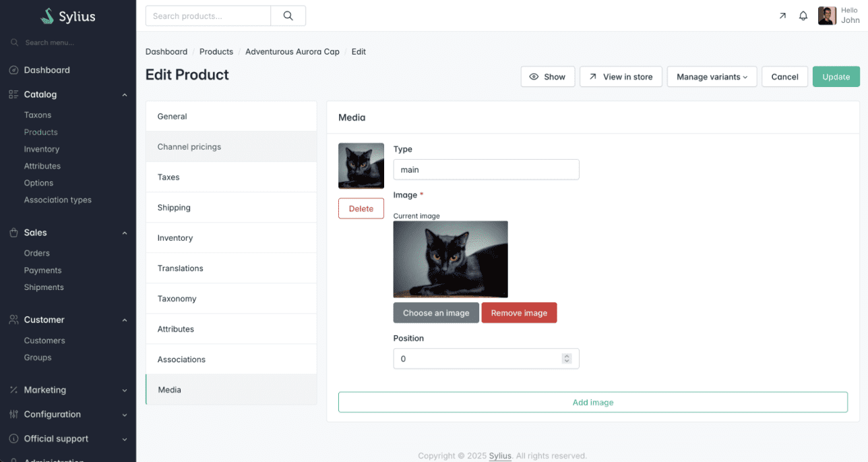Expand the Marketing menu chevron
The width and height of the screenshot is (868, 462).
click(x=125, y=391)
